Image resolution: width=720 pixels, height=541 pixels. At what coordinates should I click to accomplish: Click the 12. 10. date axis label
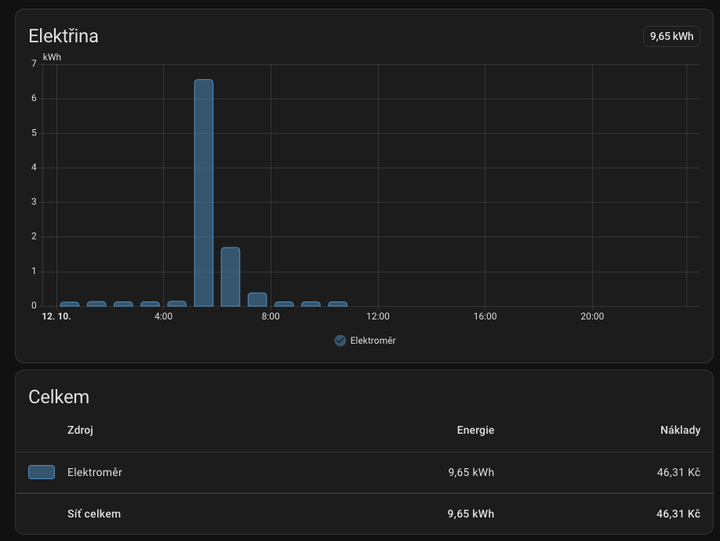coord(56,316)
